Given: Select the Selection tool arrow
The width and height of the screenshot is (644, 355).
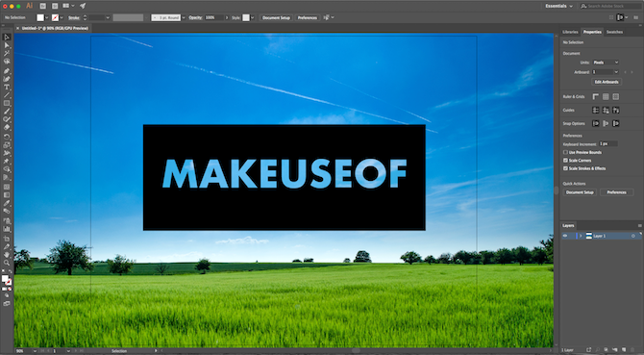Looking at the screenshot, I should [x=7, y=38].
